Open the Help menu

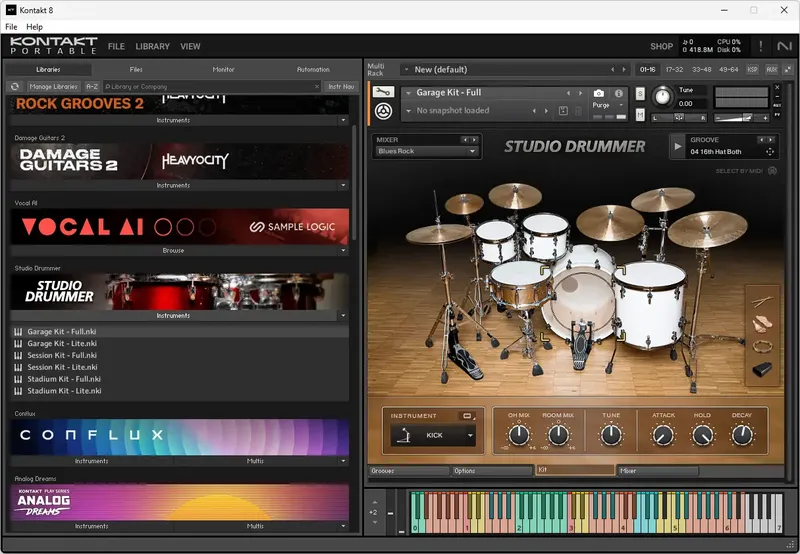pos(34,27)
